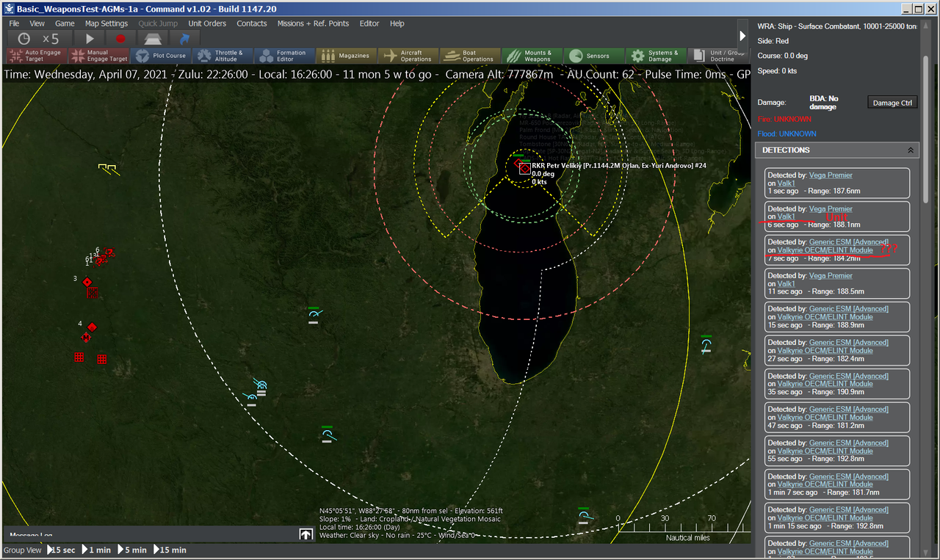940x560 pixels.
Task: Open Missions + Ref. Points menu
Action: pyautogui.click(x=313, y=23)
